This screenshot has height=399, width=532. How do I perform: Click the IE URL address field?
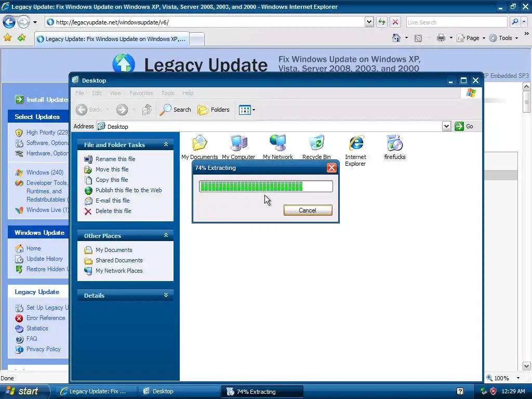[205, 22]
